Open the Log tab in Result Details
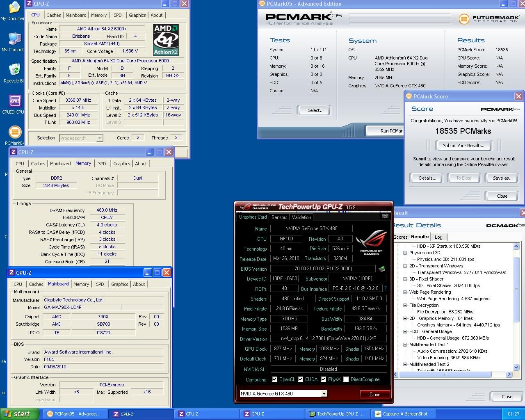 438,237
